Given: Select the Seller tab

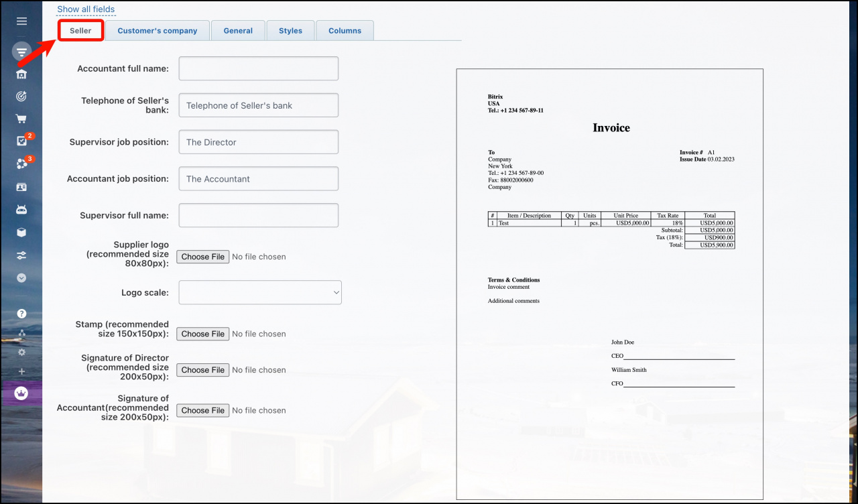Looking at the screenshot, I should [x=80, y=31].
